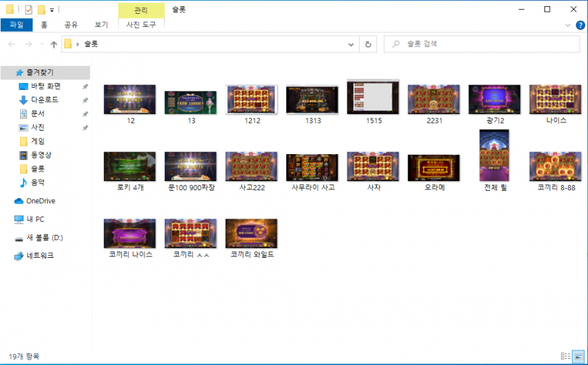Go up one folder level arrow
Viewport: 588px width, 365px height.
(54, 44)
